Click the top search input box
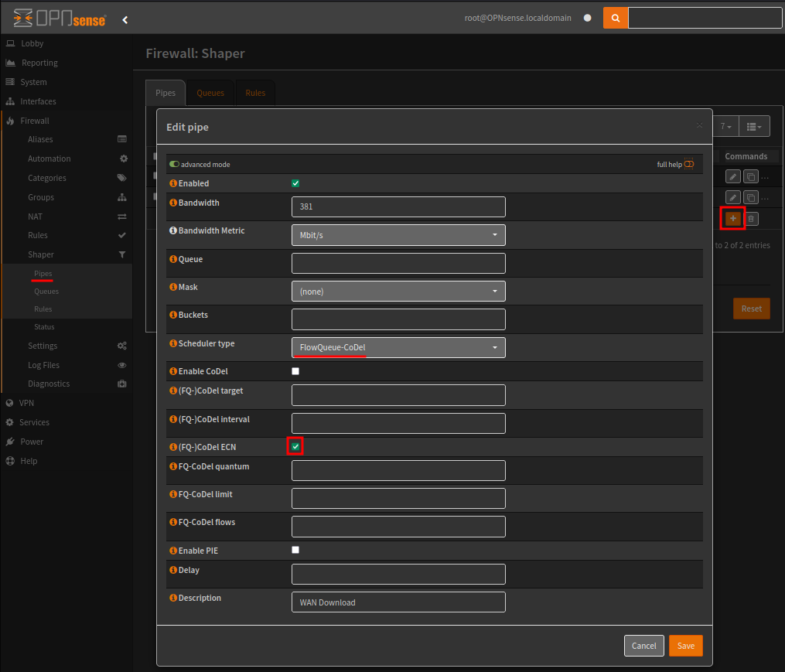Viewport: 785px width, 672px height. (705, 18)
